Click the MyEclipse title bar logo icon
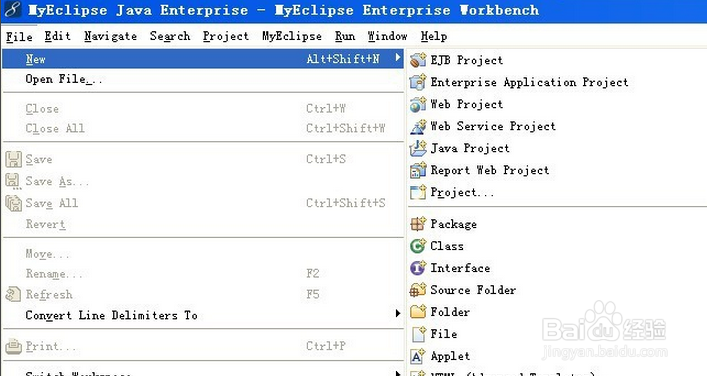The image size is (707, 376). click(x=13, y=10)
